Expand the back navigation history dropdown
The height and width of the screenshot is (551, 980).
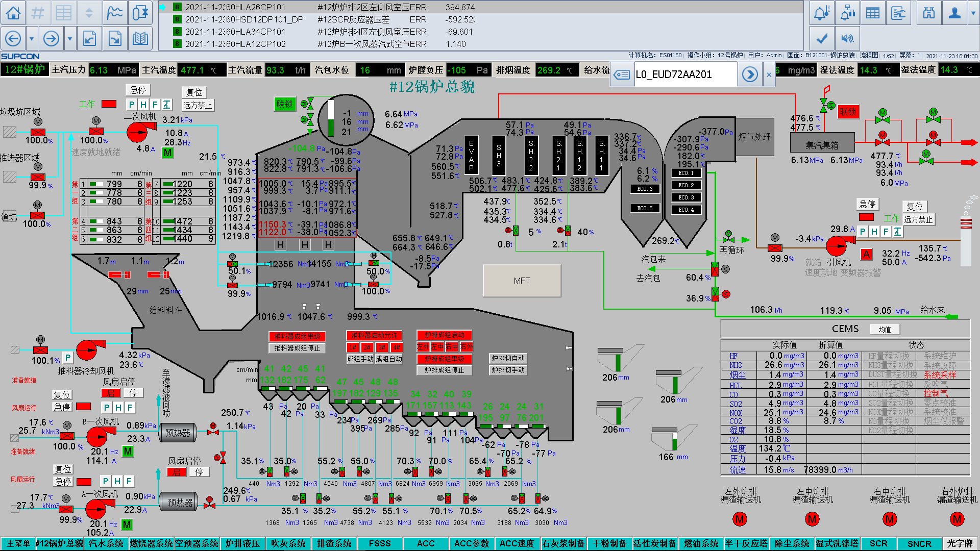pyautogui.click(x=32, y=38)
